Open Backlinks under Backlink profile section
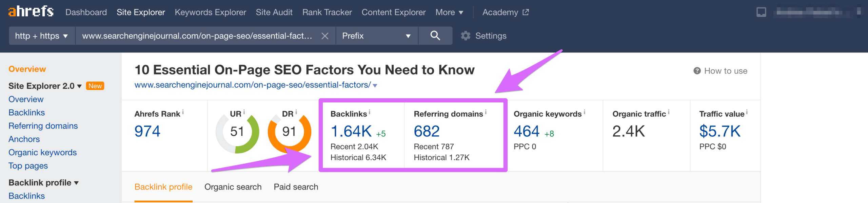 point(26,196)
